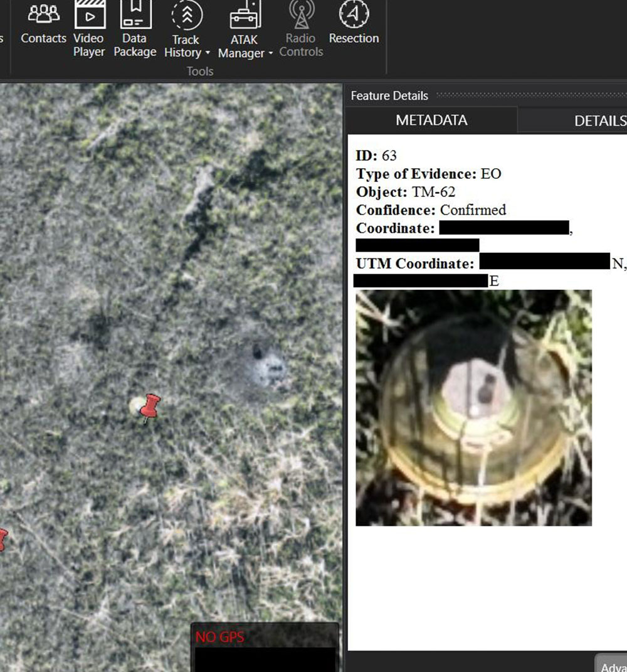Screen dimensions: 627x672
Task: Click the Track History icon
Action: 186,16
